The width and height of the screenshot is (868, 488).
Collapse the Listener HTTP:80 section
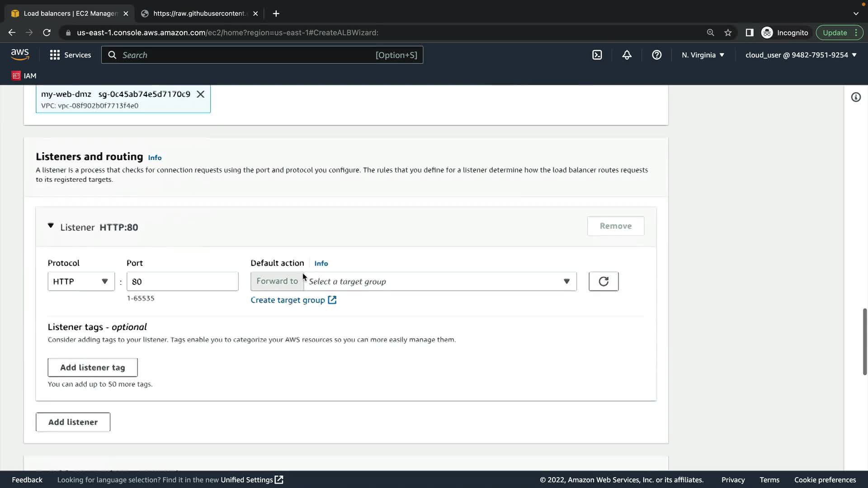[51, 226]
